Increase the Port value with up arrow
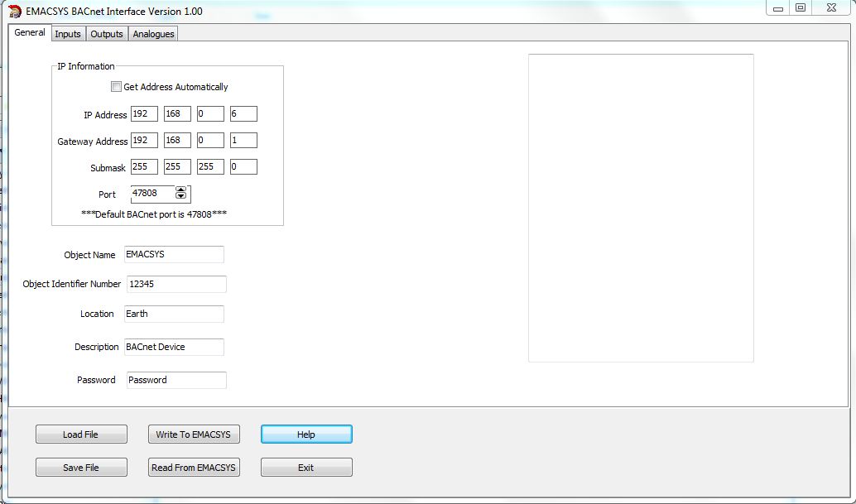Screen dimensions: 856x504 [181, 190]
